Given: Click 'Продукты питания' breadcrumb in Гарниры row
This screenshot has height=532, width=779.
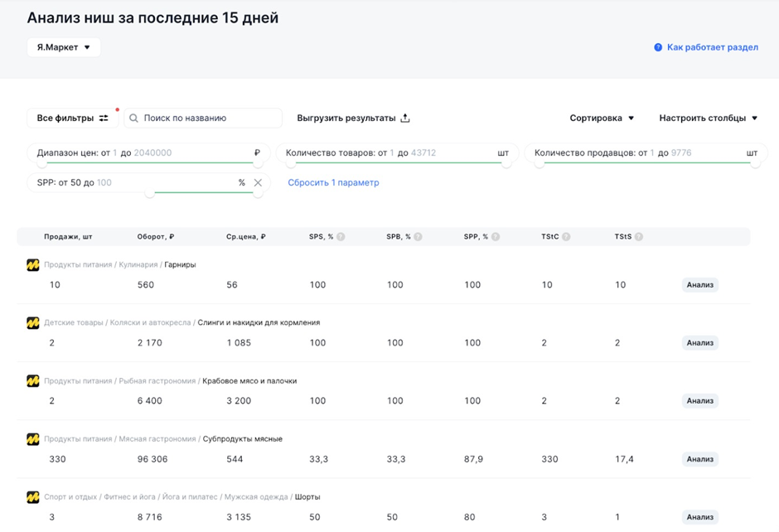Looking at the screenshot, I should 78,265.
